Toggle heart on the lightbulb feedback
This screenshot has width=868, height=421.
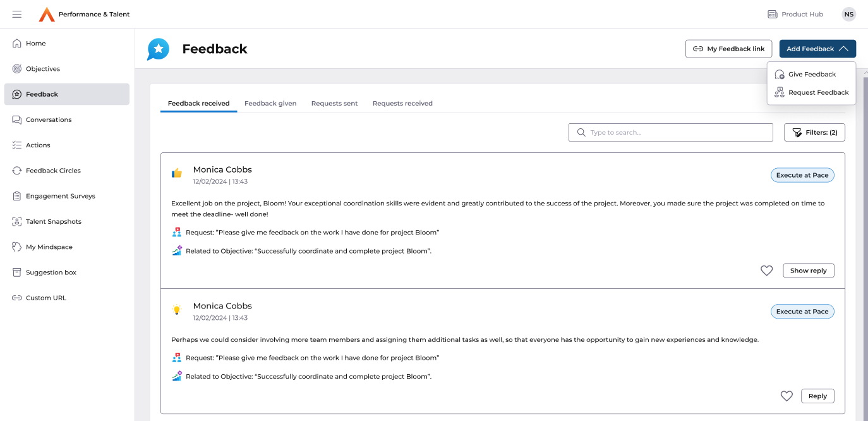click(787, 396)
